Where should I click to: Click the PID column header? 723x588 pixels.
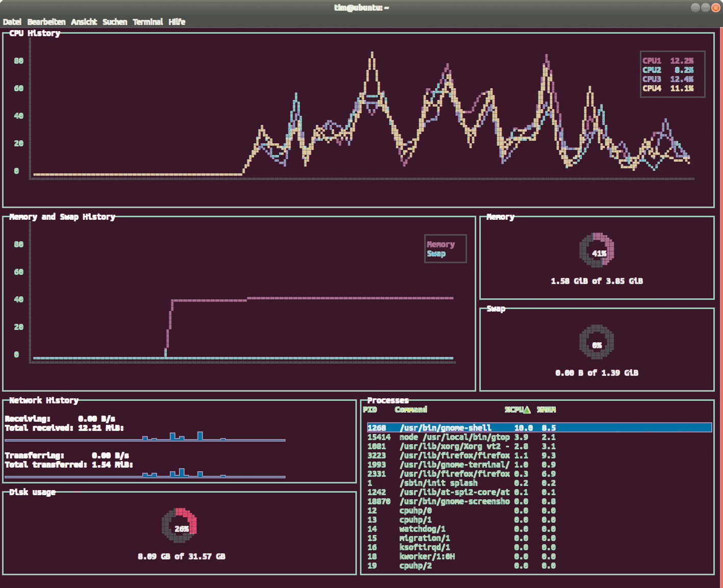[370, 410]
